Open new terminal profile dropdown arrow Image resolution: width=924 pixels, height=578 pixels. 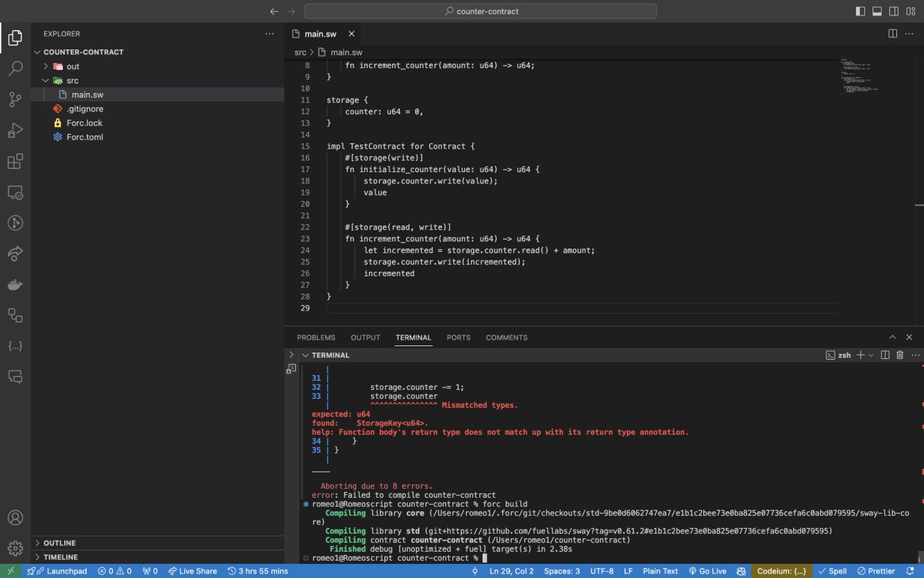tap(871, 355)
